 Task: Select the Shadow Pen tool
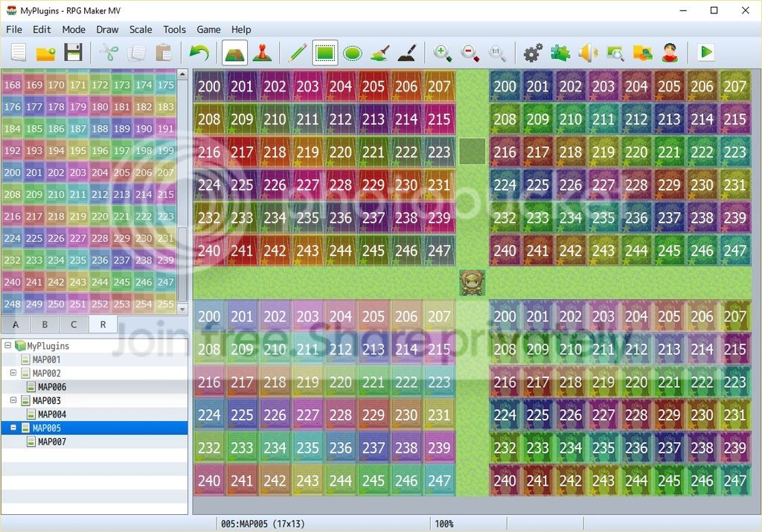coord(407,53)
